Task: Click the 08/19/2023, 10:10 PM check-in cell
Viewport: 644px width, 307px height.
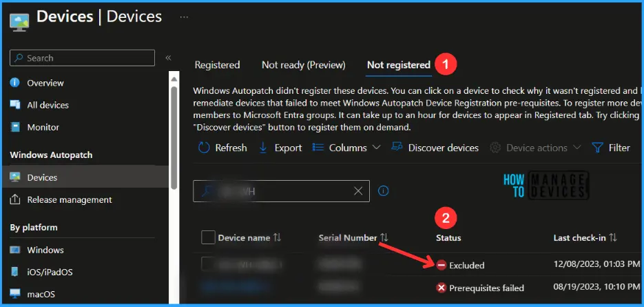Action: click(596, 286)
